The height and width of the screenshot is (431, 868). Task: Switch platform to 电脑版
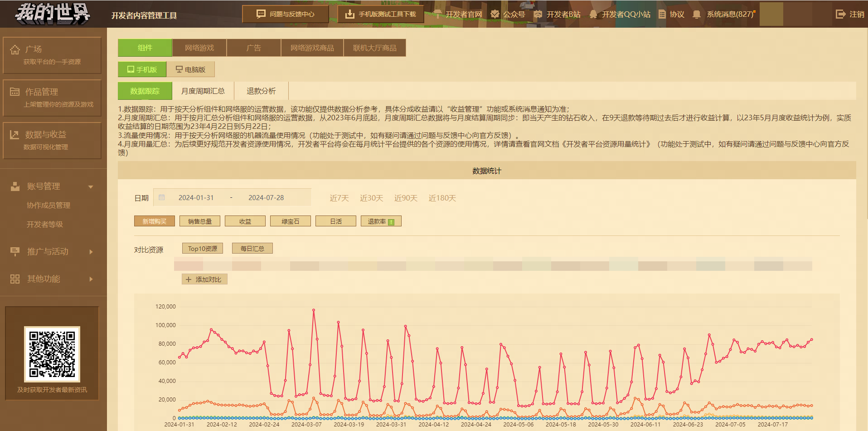[x=191, y=69]
